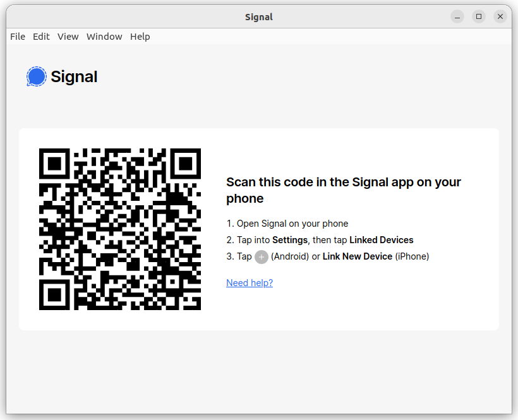Close the Signal window
The width and height of the screenshot is (518, 420).
pos(500,16)
